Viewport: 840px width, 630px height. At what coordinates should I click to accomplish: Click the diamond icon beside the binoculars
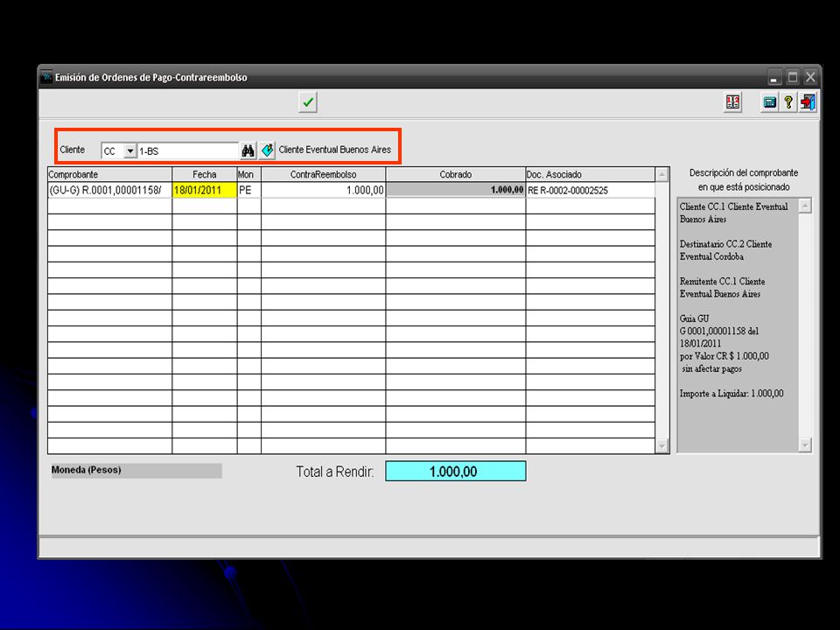click(x=267, y=150)
